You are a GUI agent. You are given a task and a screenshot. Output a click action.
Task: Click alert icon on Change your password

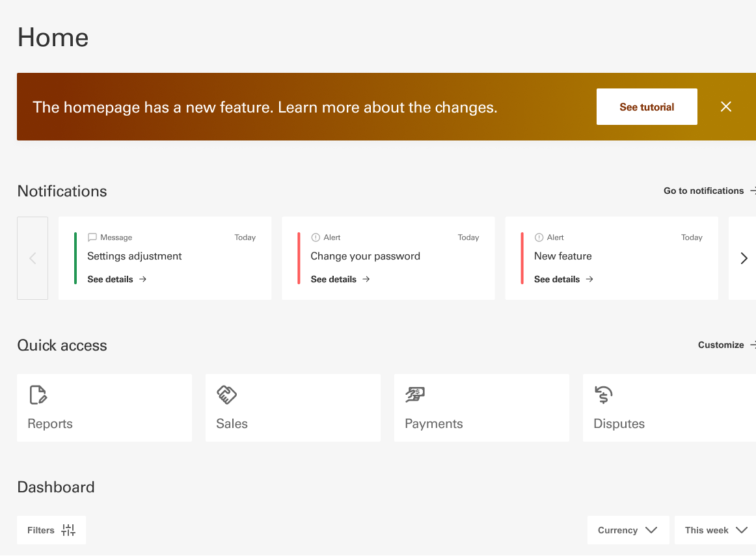pyautogui.click(x=316, y=237)
